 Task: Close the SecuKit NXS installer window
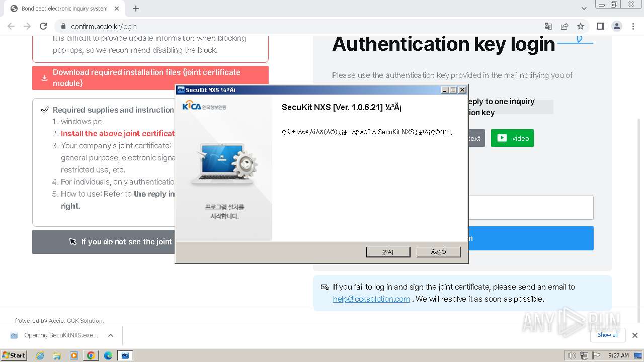point(462,90)
